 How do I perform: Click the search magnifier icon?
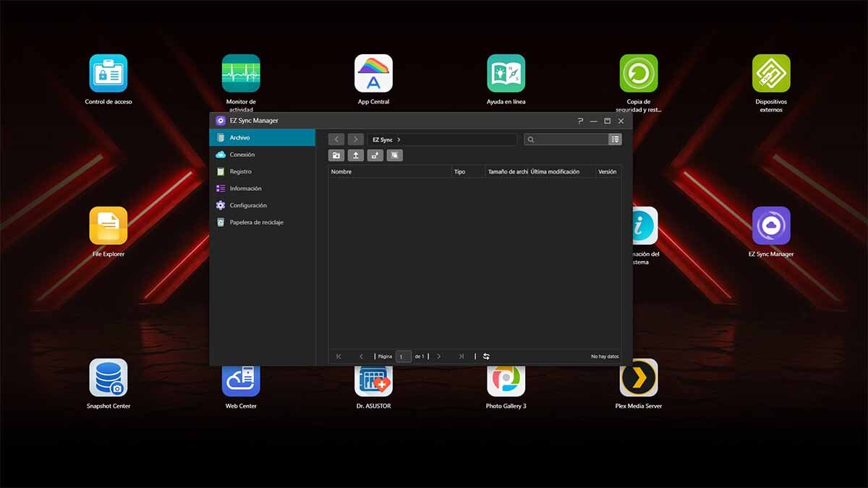click(x=531, y=140)
